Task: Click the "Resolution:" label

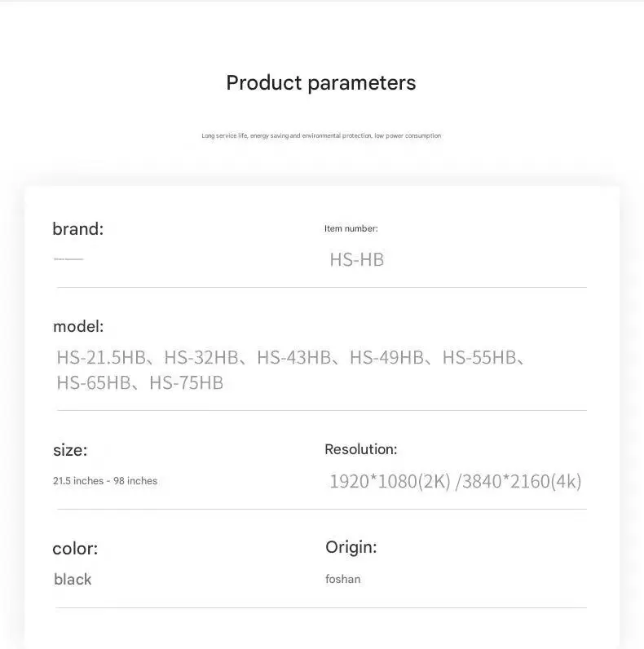Action: coord(361,449)
